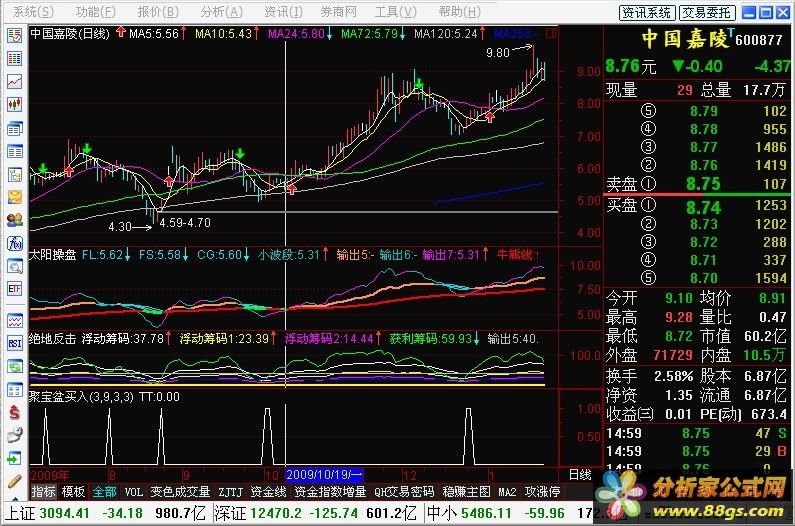795x526 pixels.
Task: Open the two-column list window icon
Action: pos(14,152)
